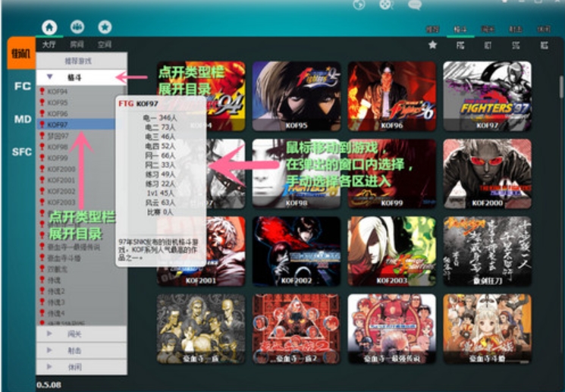Viewport: 565px width, 392px height.
Task: Switch to the MD platform tab
Action: (x=22, y=119)
